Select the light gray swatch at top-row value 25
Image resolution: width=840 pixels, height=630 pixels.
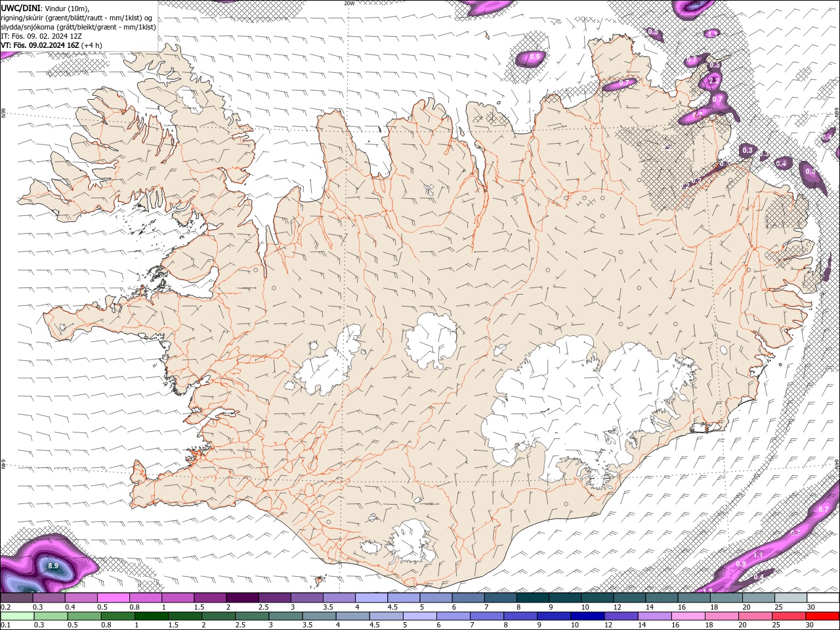tap(790, 598)
